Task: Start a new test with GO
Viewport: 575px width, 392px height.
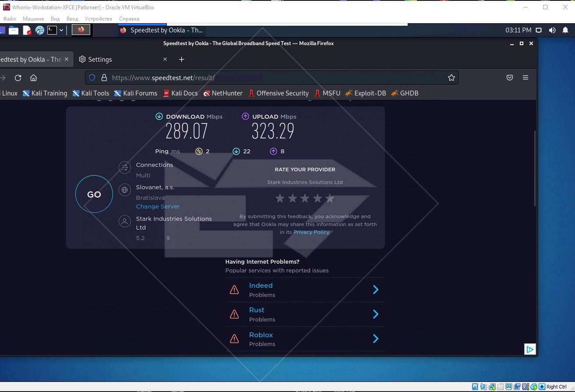Action: (94, 194)
